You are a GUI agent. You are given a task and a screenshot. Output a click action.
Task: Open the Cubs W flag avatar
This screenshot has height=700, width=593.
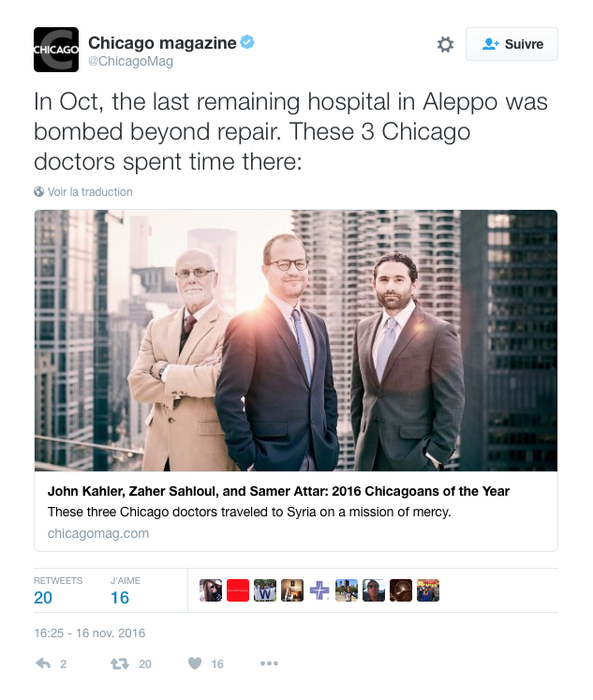coord(265,590)
